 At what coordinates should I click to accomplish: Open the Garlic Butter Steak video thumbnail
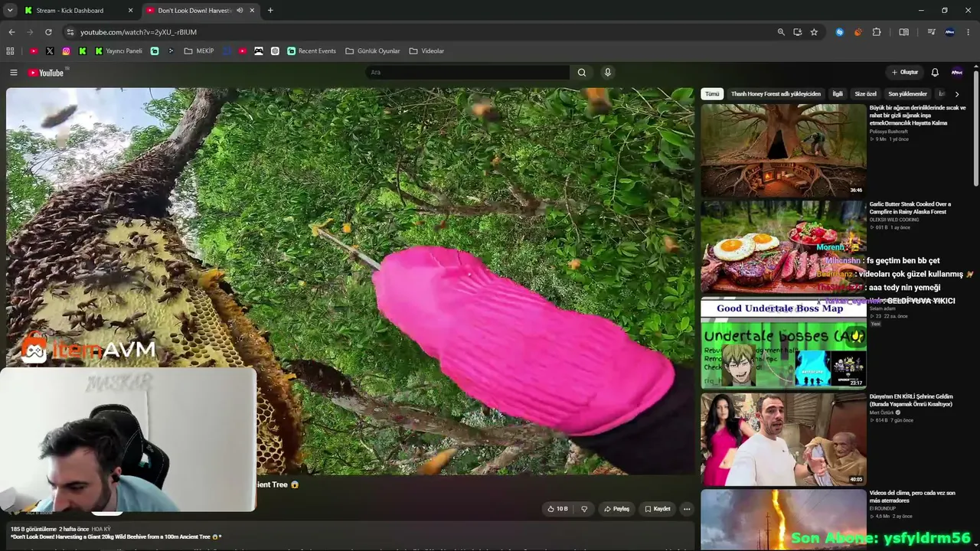coord(783,246)
